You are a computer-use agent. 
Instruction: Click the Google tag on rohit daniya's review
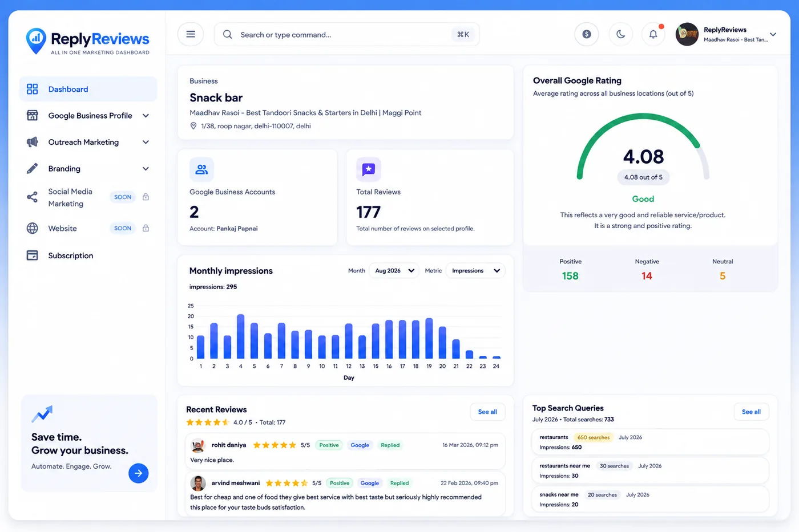tap(360, 445)
